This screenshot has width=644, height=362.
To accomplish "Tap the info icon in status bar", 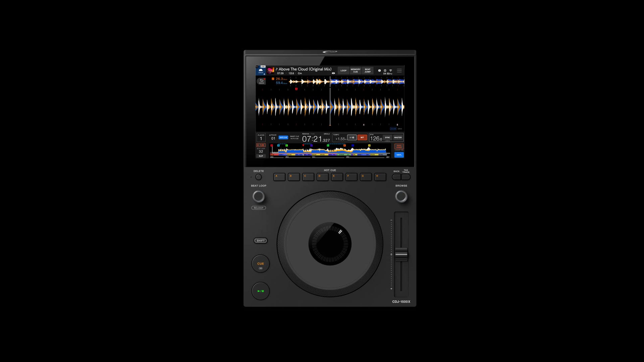I will [379, 70].
